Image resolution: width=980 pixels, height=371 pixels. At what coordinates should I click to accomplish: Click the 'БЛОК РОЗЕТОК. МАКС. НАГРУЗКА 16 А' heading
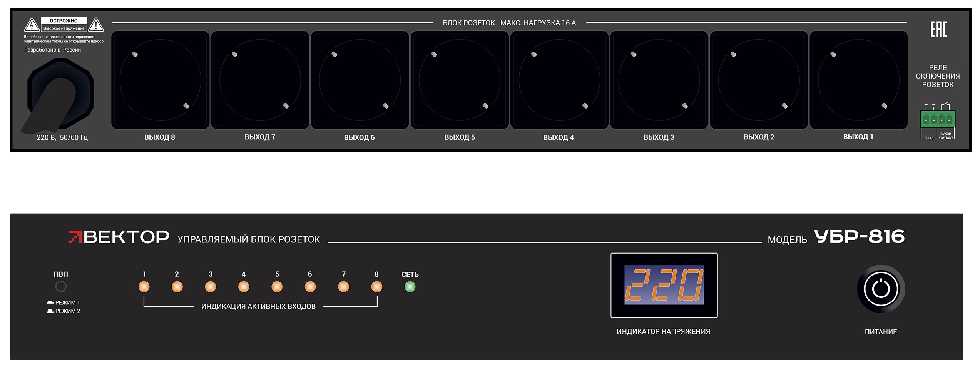pos(509,23)
